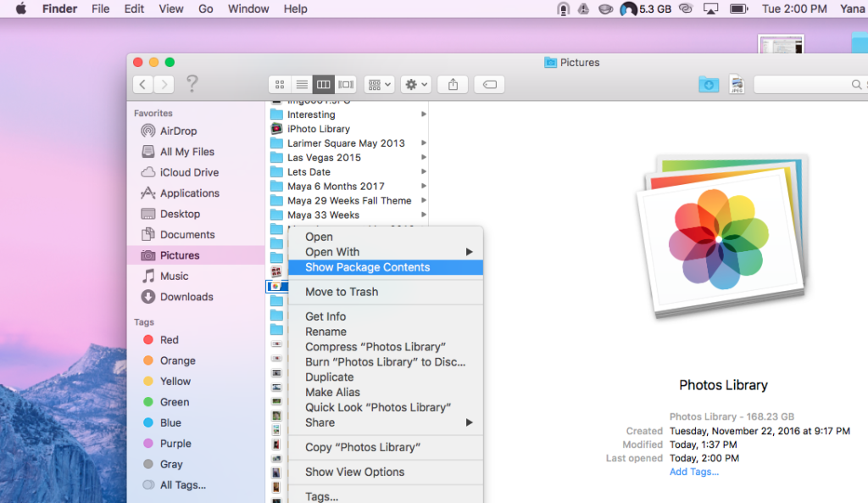Click the battery icon in menu bar
Image resolution: width=868 pixels, height=503 pixels.
(x=738, y=8)
